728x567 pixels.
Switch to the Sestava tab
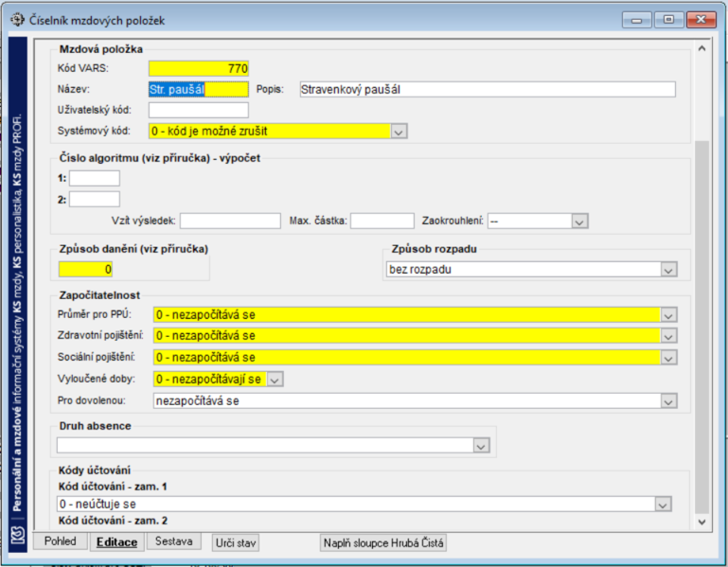click(173, 541)
